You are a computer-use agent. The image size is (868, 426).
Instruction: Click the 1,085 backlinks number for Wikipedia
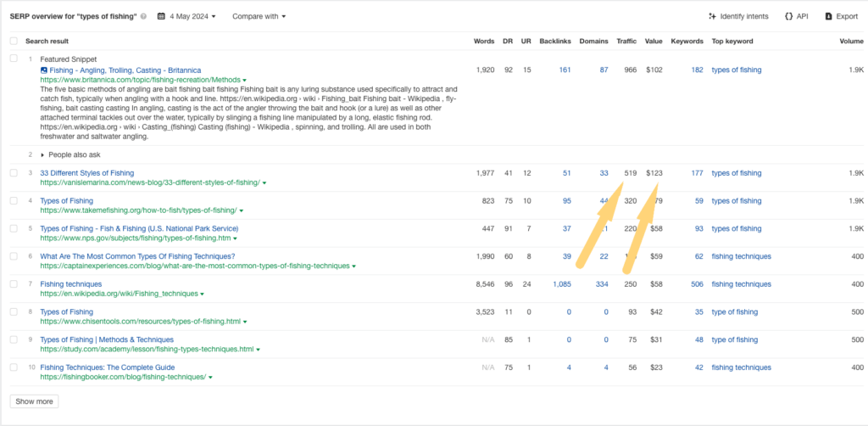tap(559, 284)
